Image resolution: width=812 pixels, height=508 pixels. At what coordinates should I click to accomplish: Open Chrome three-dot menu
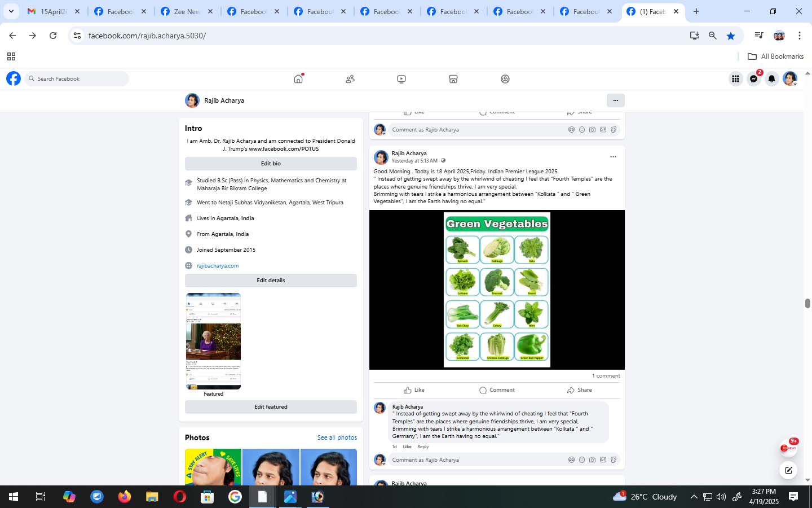pos(800,36)
